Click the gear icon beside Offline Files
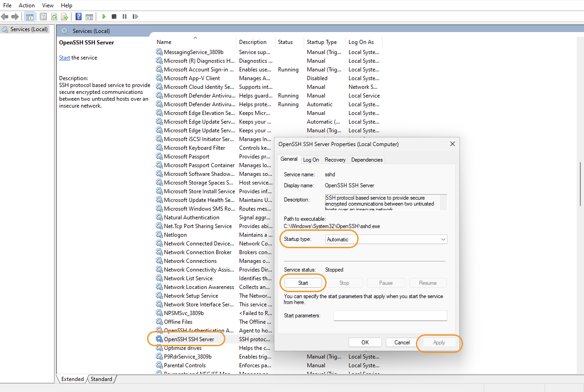Image resolution: width=584 pixels, height=392 pixels. tap(159, 322)
